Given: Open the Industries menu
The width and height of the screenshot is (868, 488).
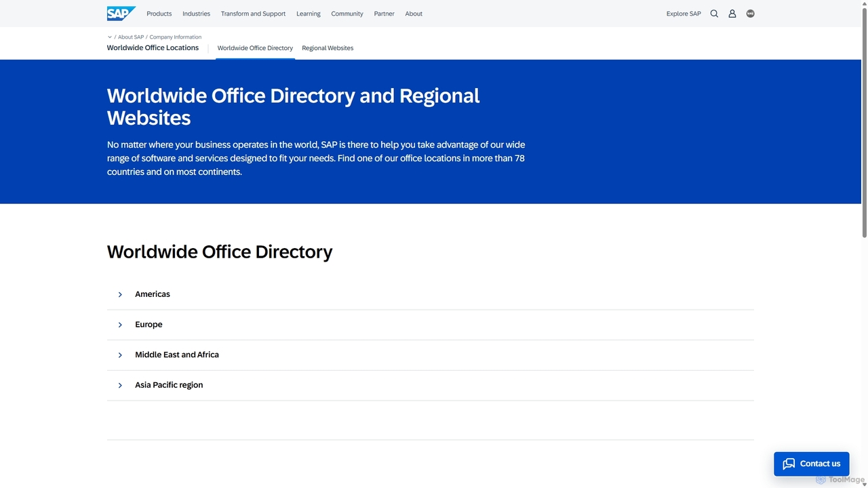Looking at the screenshot, I should tap(196, 14).
